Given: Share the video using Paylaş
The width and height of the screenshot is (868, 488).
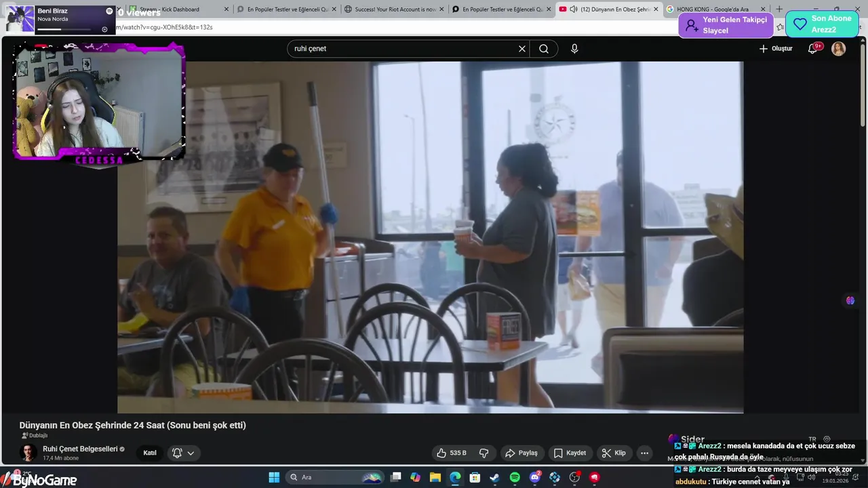Looking at the screenshot, I should tap(521, 453).
